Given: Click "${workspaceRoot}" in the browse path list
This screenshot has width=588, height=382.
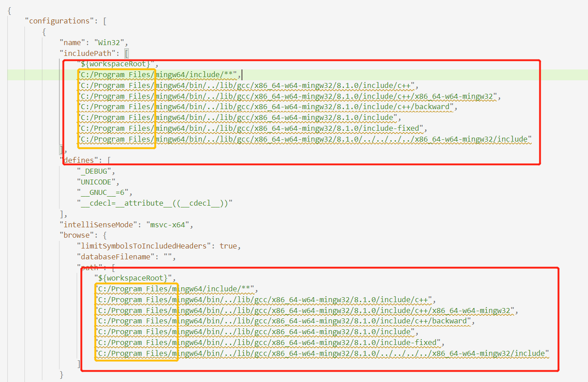Looking at the screenshot, I should [x=133, y=278].
